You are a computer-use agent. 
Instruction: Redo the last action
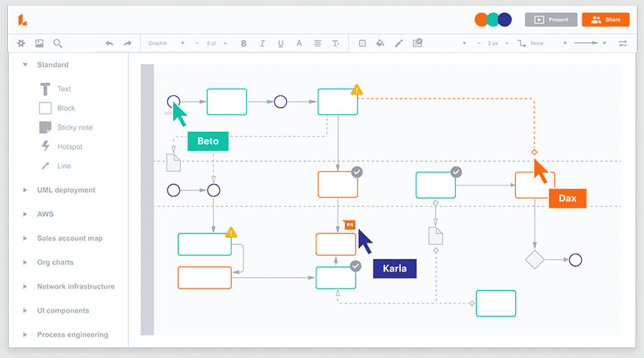pyautogui.click(x=128, y=43)
